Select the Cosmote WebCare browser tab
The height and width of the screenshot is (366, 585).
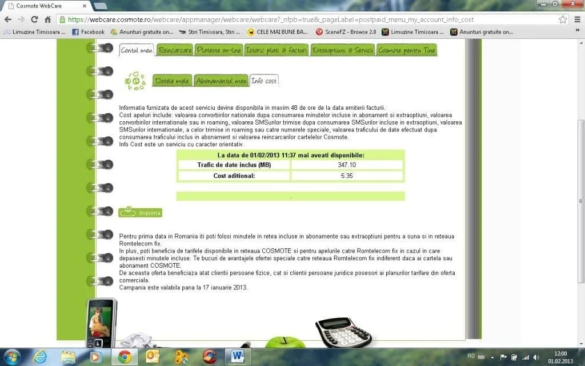point(47,6)
